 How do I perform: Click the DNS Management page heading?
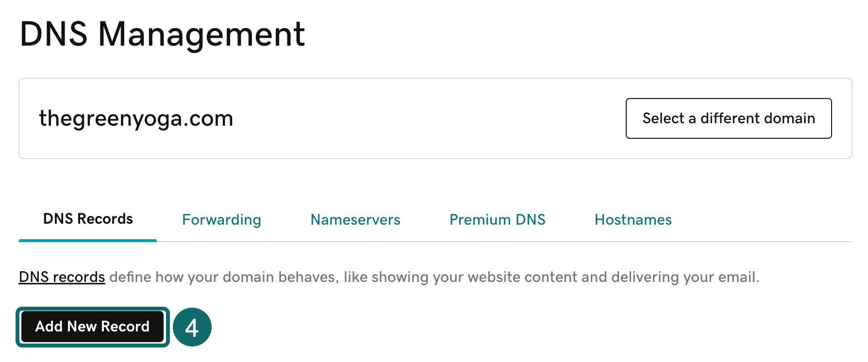pos(162,34)
